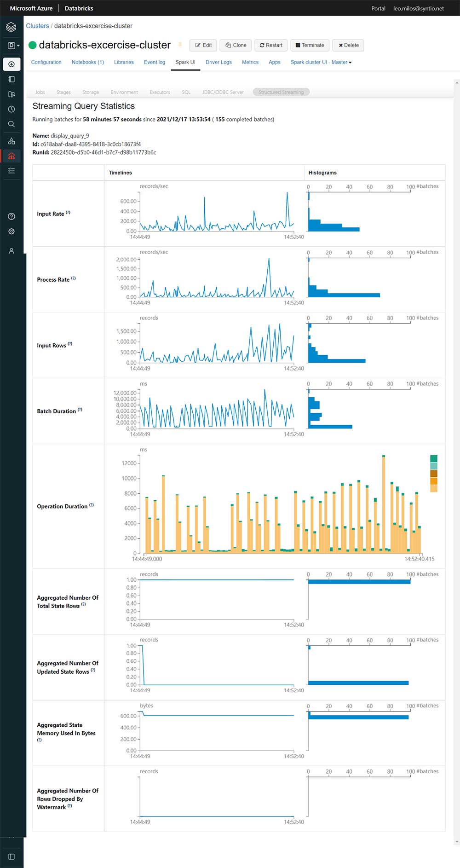The image size is (460, 868).
Task: Click the Clusters breadcrumb link
Action: coord(37,26)
